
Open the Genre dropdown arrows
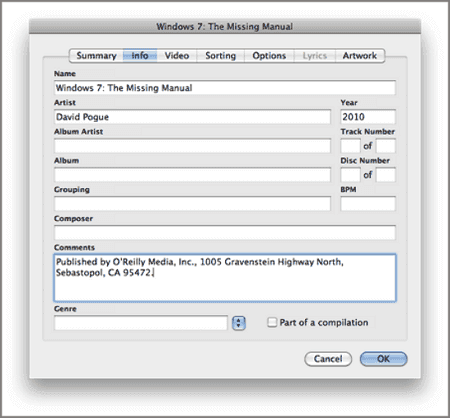tap(238, 323)
